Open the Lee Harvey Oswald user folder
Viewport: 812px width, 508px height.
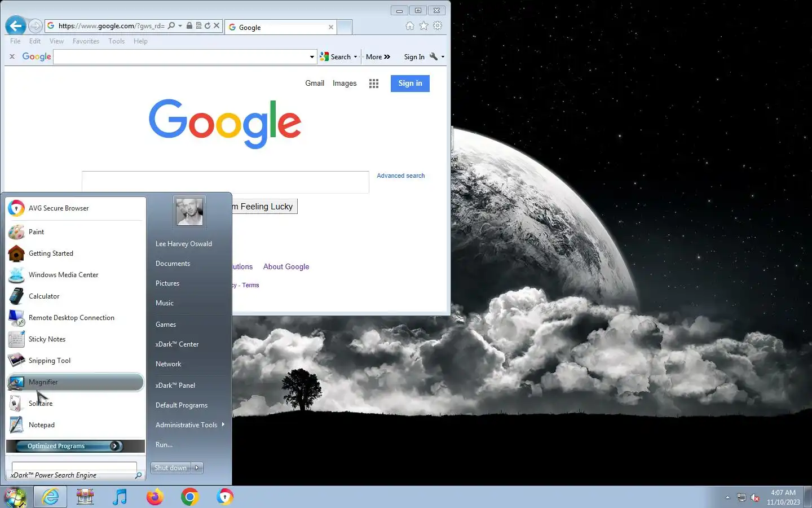(x=184, y=244)
